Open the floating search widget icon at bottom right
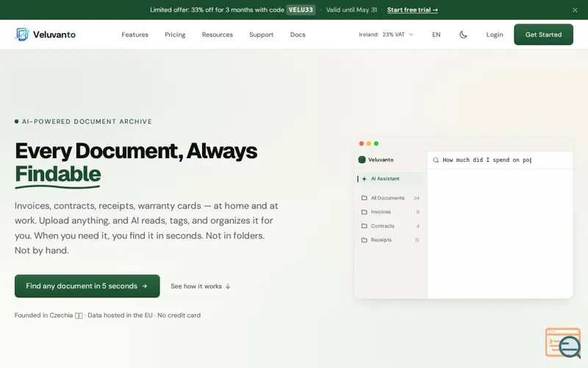The width and height of the screenshot is (588, 368). tap(563, 343)
